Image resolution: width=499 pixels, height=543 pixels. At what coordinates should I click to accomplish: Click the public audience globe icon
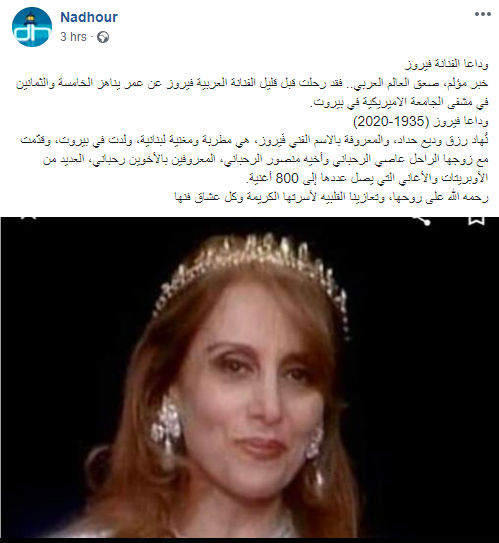pyautogui.click(x=103, y=37)
